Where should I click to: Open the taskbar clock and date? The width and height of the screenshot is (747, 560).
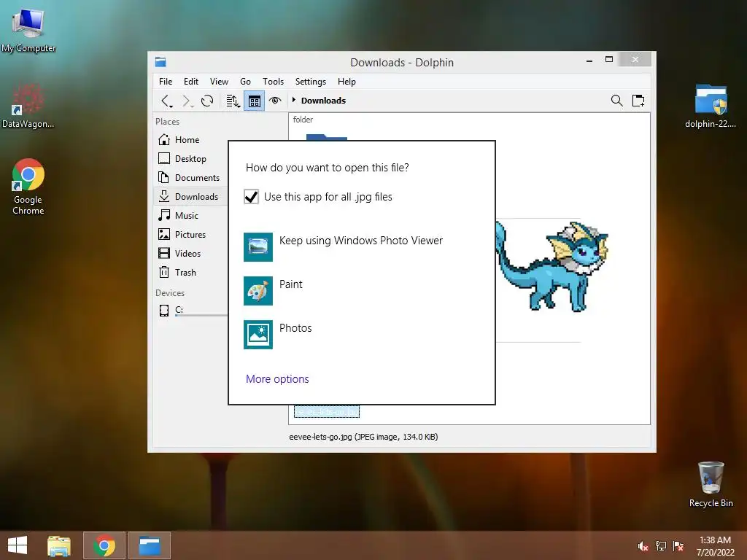(x=715, y=546)
